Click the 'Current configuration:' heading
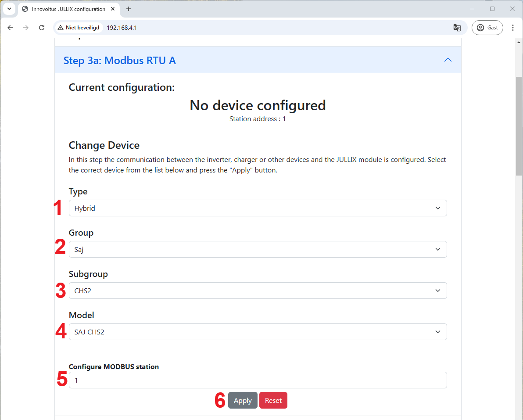 tap(122, 87)
